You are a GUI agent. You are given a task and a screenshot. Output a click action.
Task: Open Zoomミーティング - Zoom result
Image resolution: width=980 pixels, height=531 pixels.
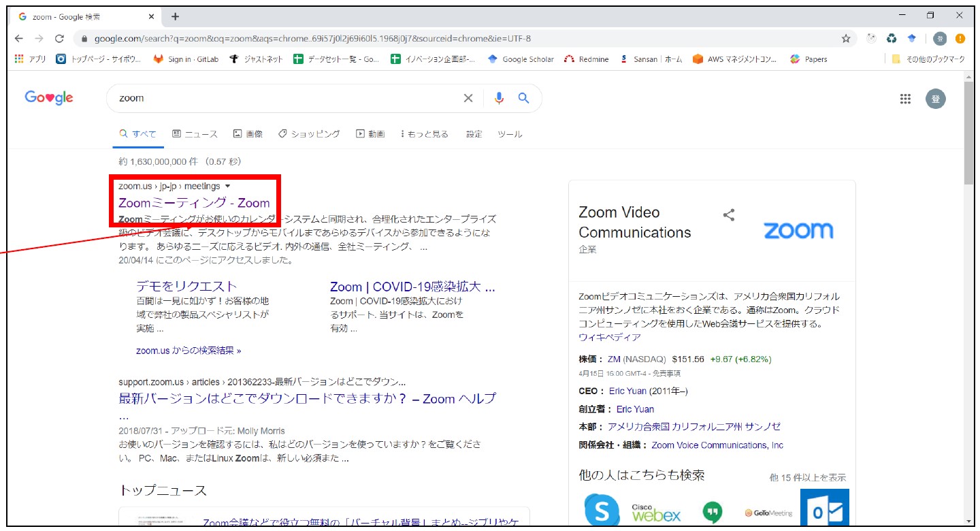194,203
